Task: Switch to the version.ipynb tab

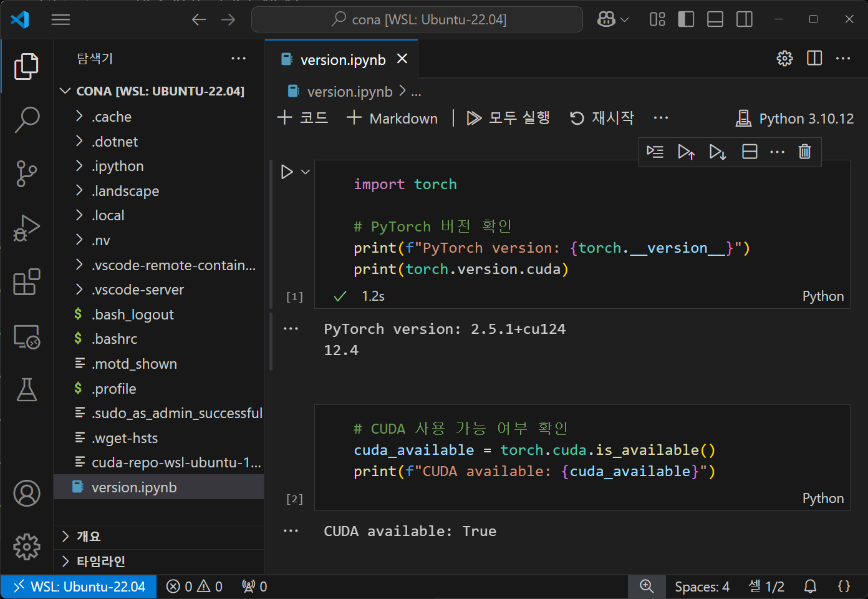Action: click(x=342, y=60)
